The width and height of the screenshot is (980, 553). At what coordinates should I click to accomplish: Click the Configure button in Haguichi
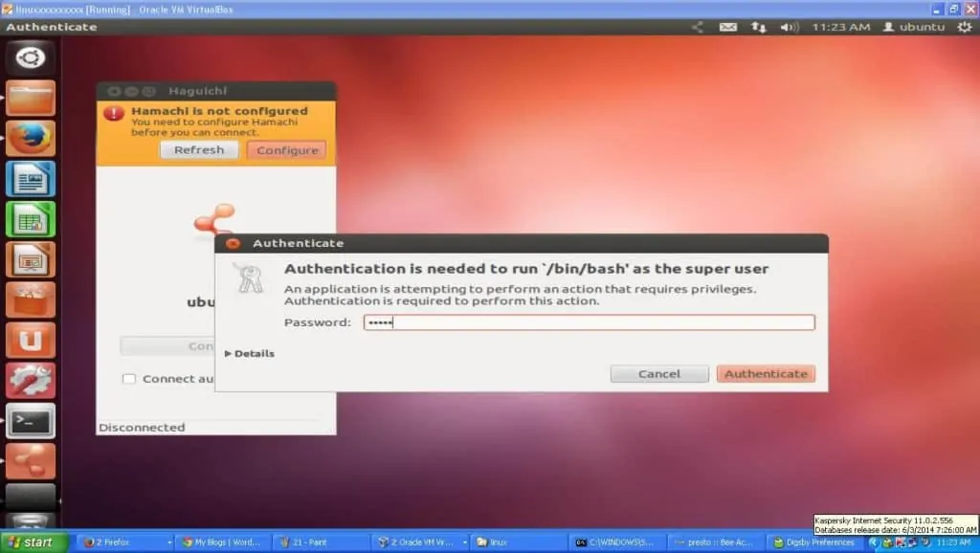tap(287, 150)
